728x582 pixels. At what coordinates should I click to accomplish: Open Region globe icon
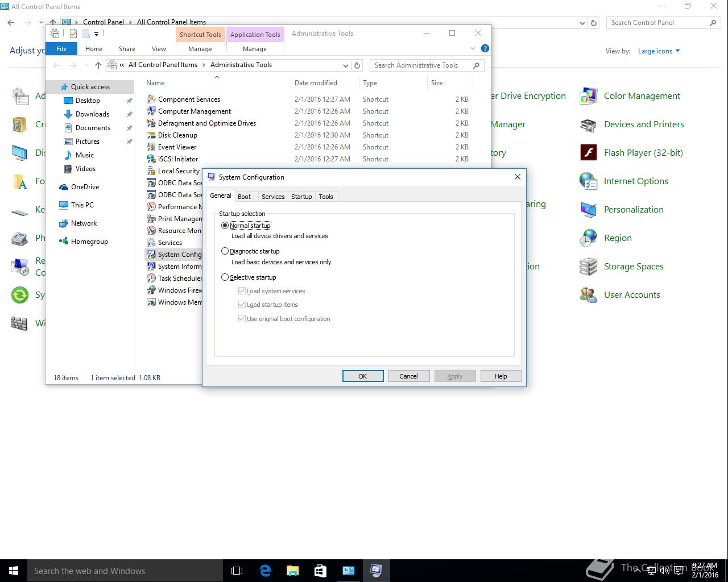pyautogui.click(x=588, y=238)
